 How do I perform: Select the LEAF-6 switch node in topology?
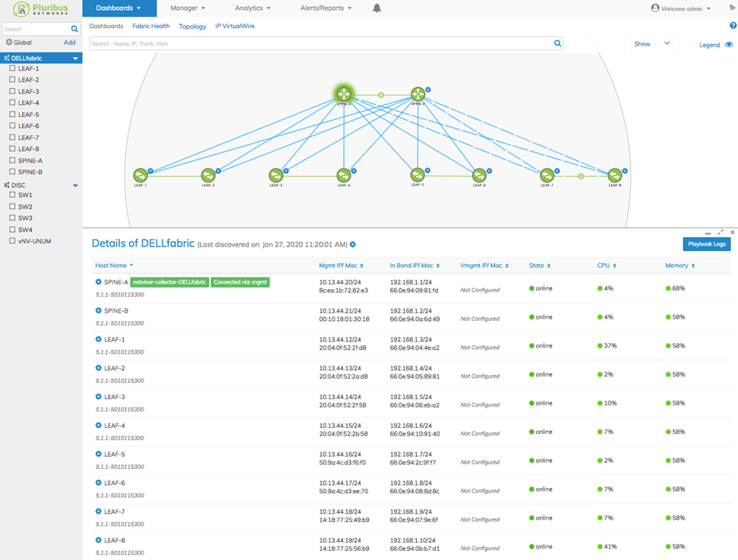[479, 175]
